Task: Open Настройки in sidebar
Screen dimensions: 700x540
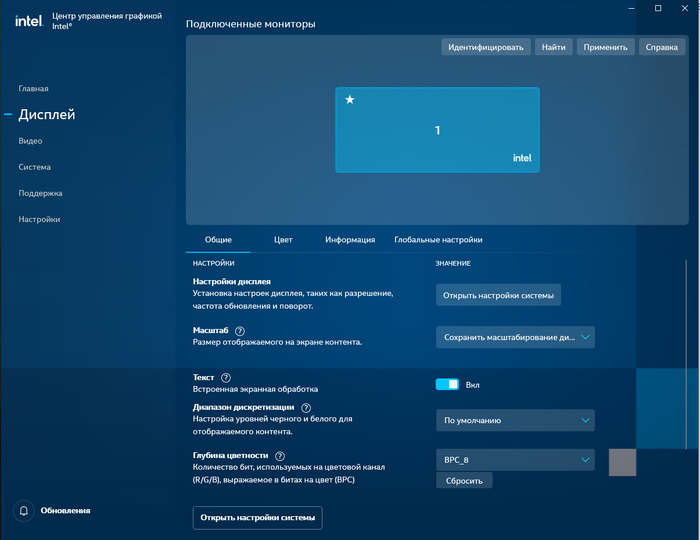Action: pos(39,220)
